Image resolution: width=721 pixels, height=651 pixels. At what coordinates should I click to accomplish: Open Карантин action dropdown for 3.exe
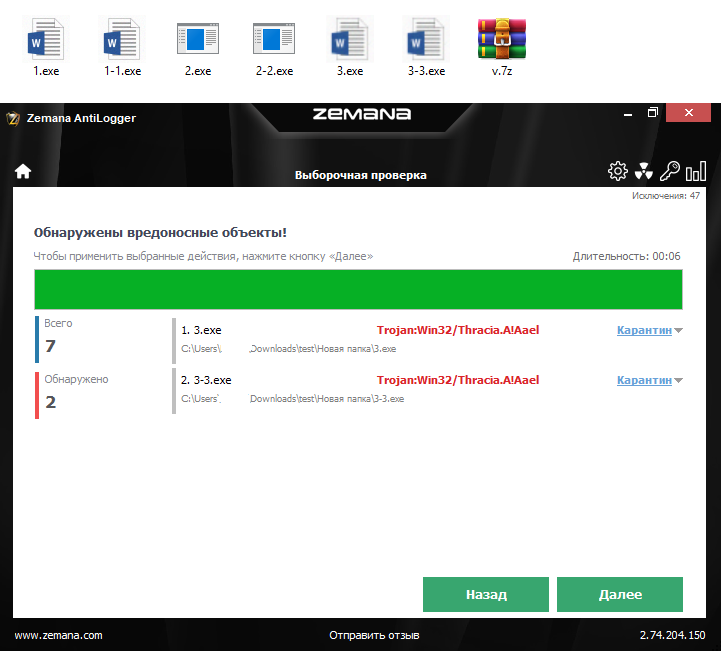click(650, 330)
